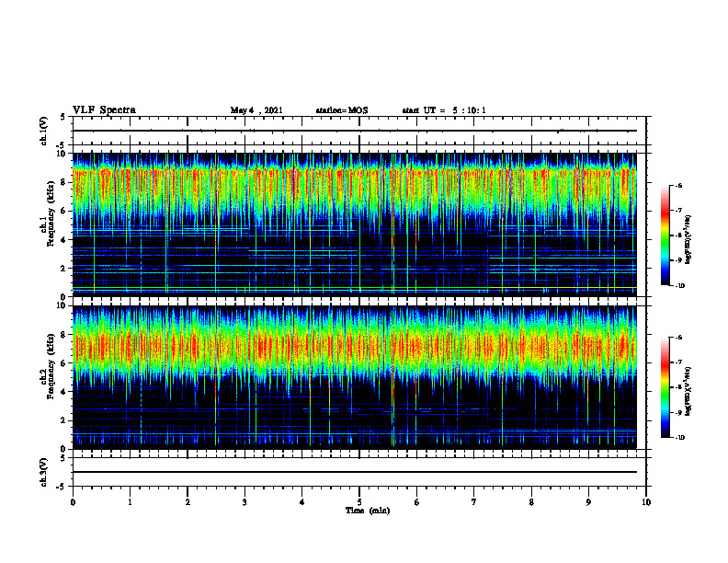Click the ch.3 voltage waveform trace
The image size is (728, 563).
tap(355, 472)
